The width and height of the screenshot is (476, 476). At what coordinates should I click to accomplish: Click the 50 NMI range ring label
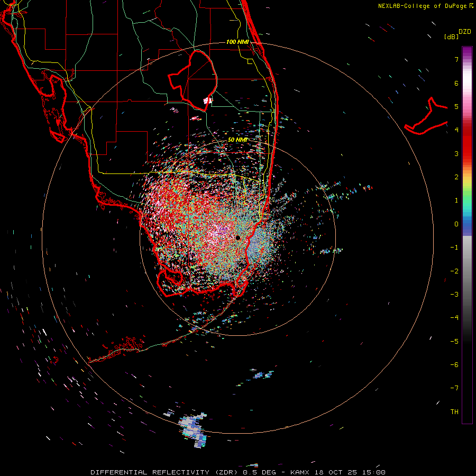(237, 140)
